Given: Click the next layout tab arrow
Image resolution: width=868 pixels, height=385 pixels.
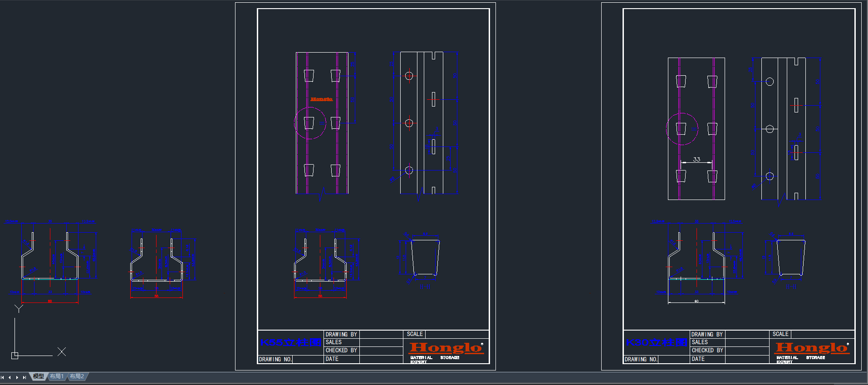Looking at the screenshot, I should point(17,377).
